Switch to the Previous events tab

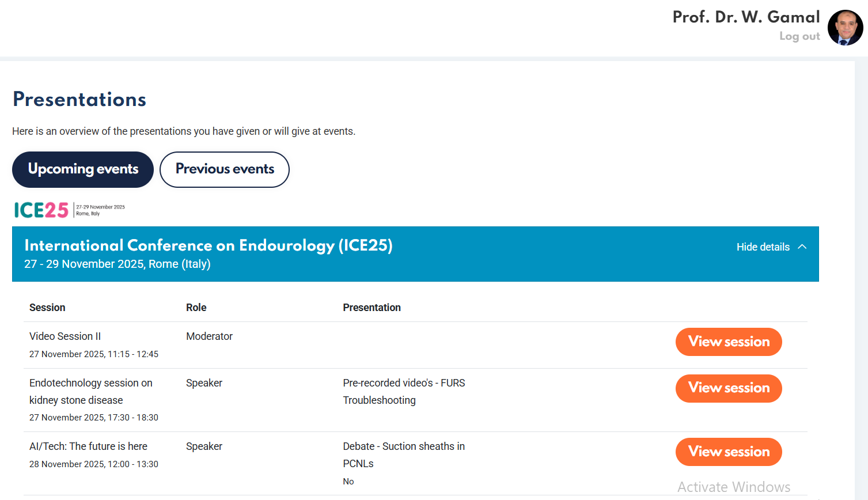pyautogui.click(x=225, y=169)
